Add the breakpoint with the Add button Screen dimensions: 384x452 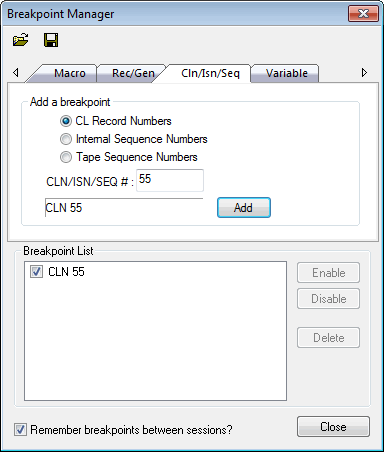point(244,208)
